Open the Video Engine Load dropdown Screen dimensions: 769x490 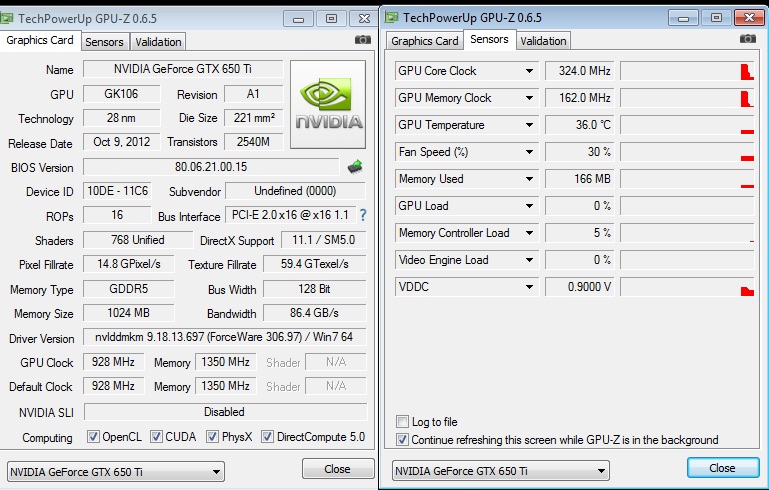point(529,260)
